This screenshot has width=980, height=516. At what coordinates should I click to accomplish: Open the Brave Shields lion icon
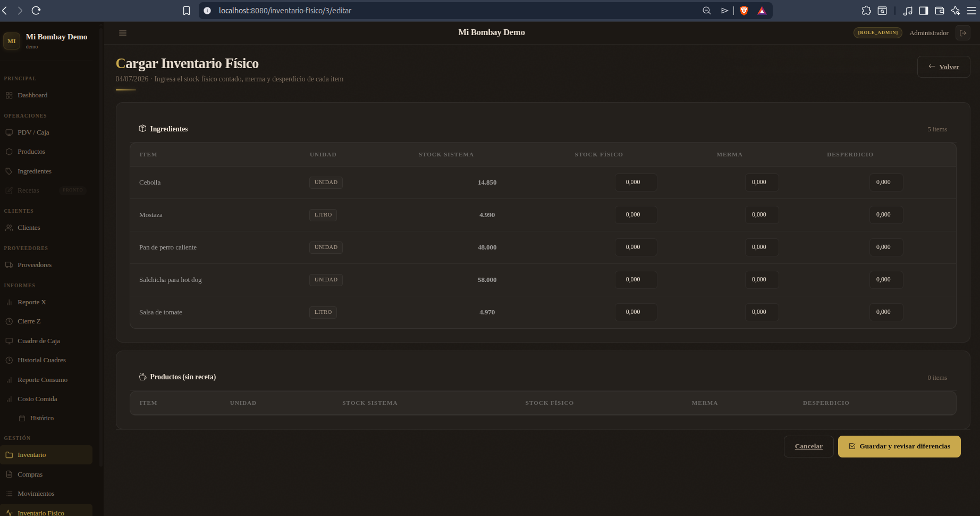pyautogui.click(x=744, y=11)
